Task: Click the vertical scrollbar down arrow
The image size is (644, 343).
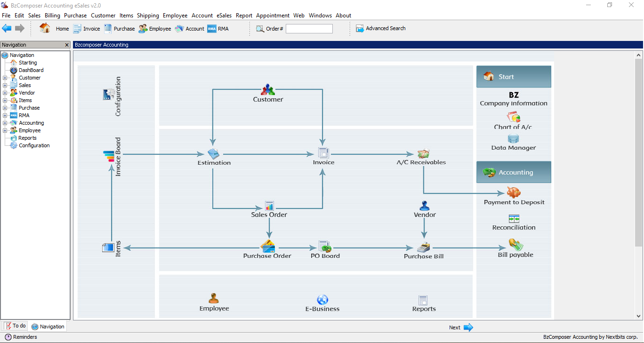Action: (x=639, y=316)
